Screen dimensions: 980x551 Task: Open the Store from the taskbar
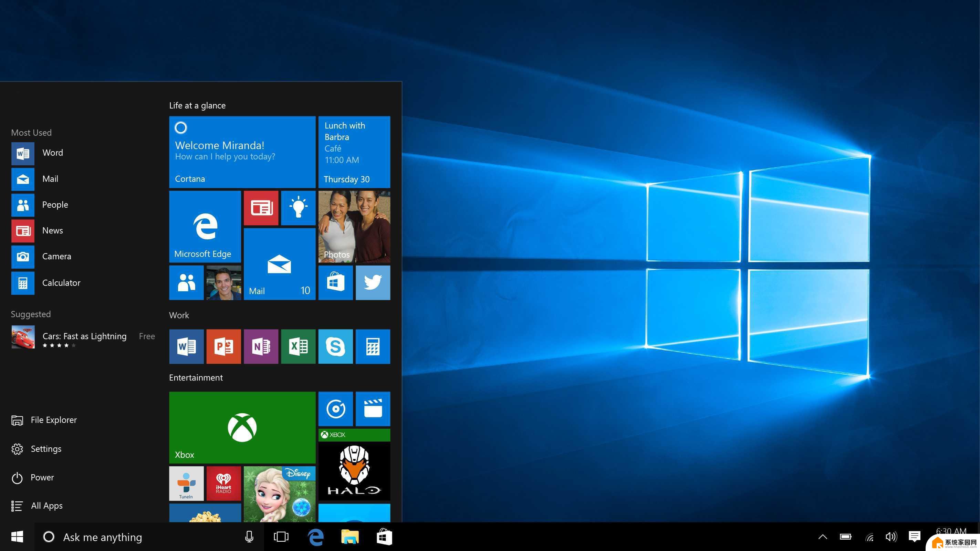(x=384, y=537)
